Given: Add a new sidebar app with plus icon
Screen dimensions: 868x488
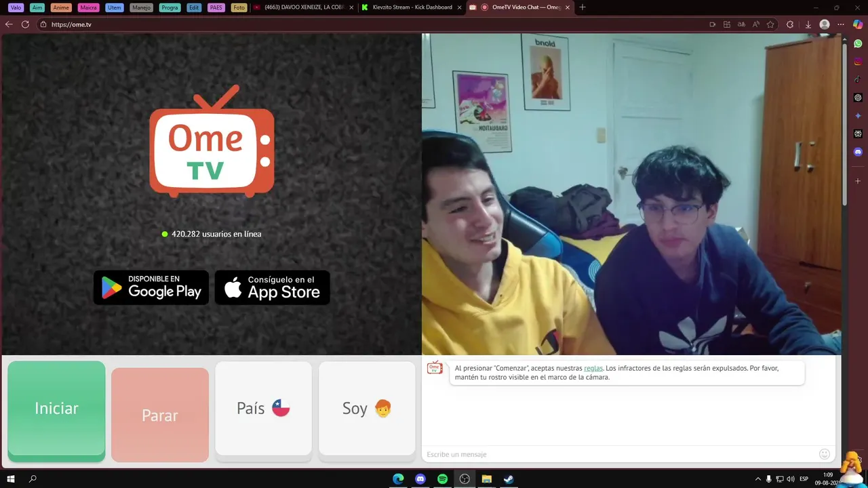Looking at the screenshot, I should click(x=858, y=181).
